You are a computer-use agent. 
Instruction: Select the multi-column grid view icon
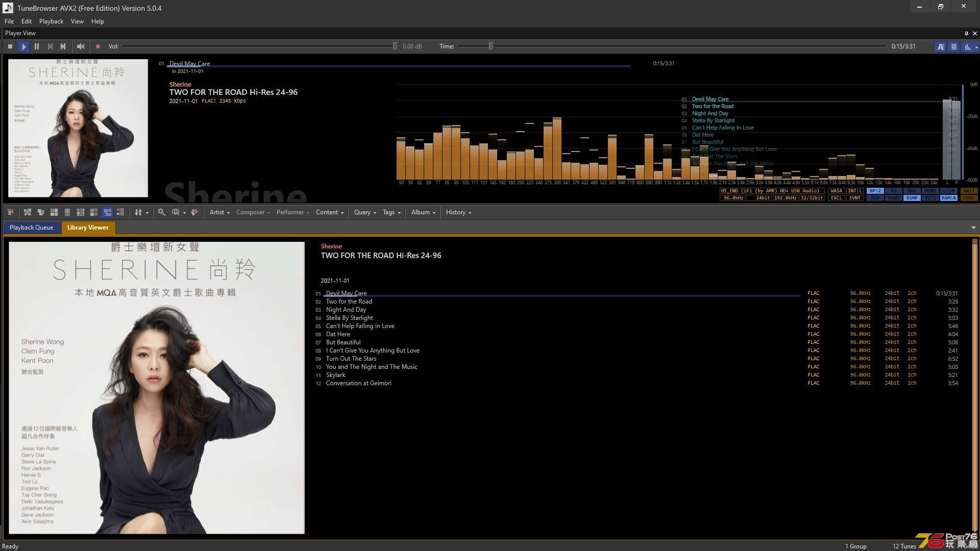(81, 212)
